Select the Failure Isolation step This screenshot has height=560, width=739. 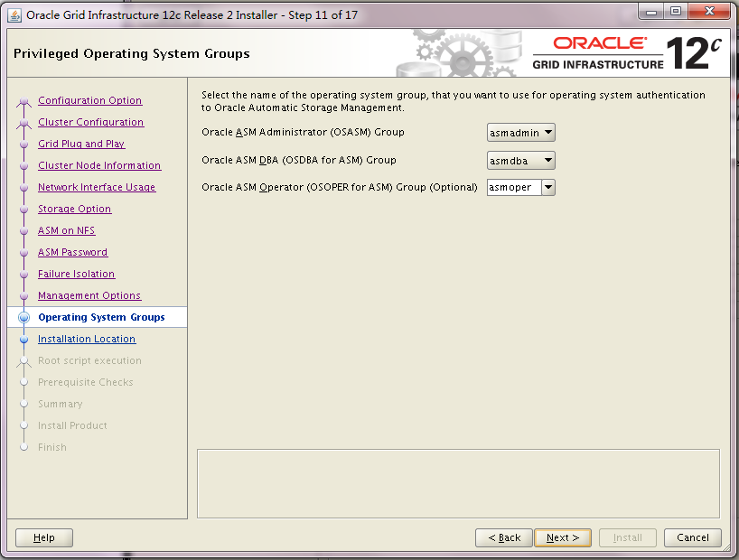[x=76, y=274]
